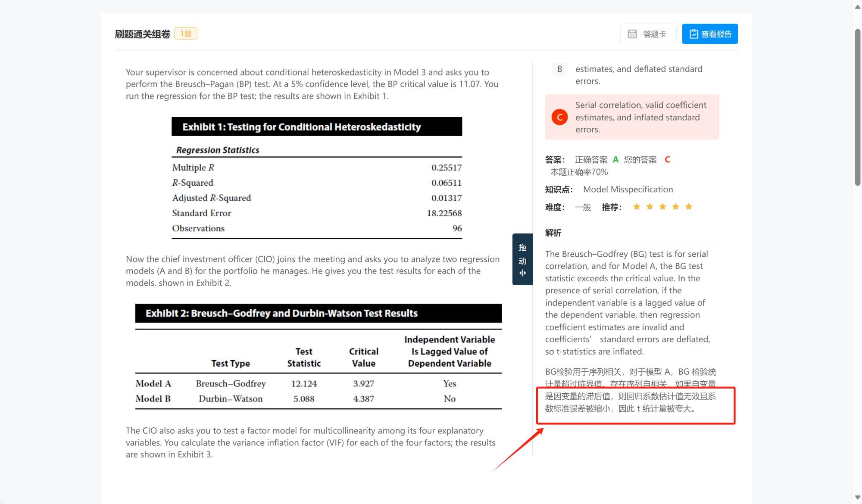Click the report clipboard icon
The height and width of the screenshot is (504, 862).
click(693, 34)
